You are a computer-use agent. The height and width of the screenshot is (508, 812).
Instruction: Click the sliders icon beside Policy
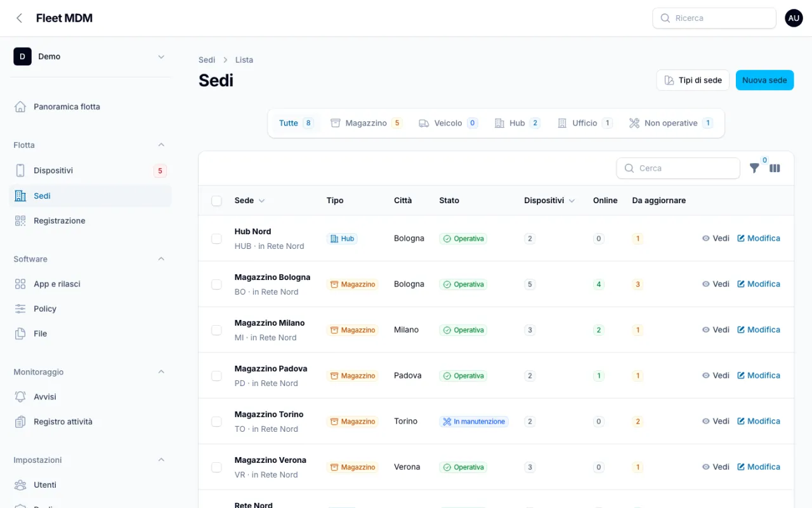[20, 309]
